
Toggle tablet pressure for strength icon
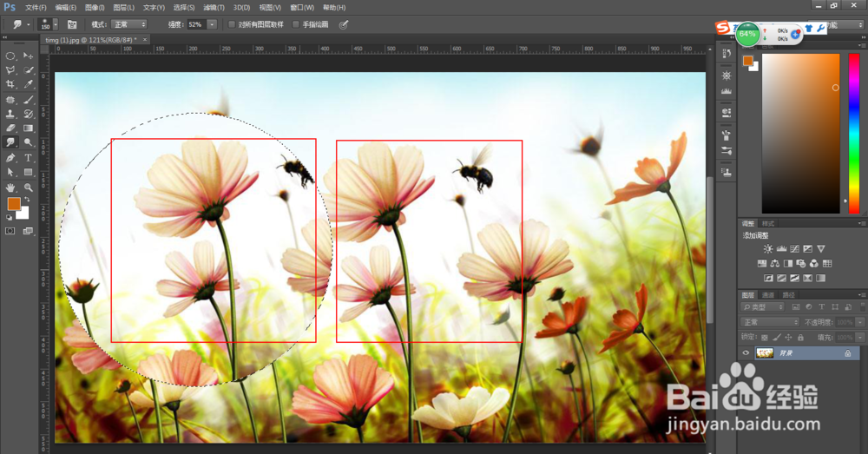click(344, 24)
